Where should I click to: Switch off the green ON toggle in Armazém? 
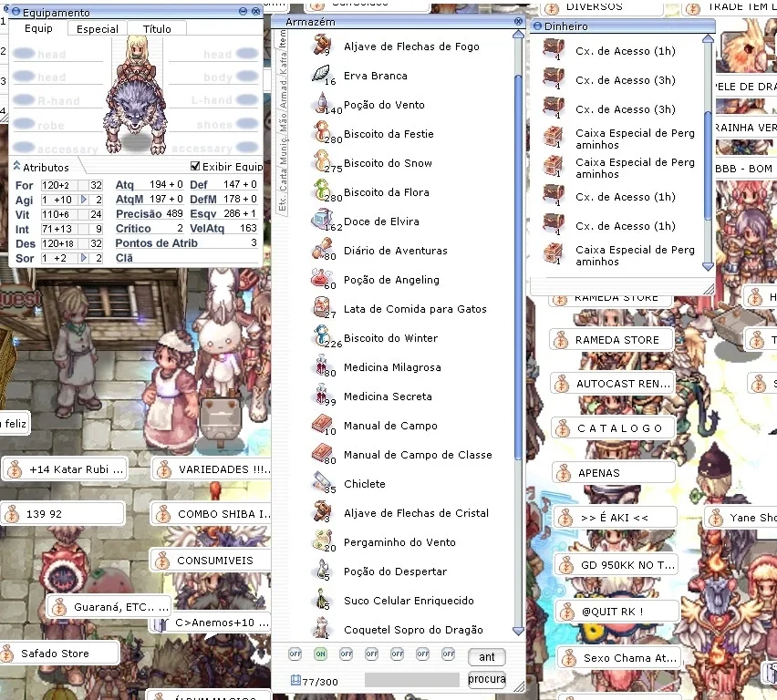[x=321, y=654]
